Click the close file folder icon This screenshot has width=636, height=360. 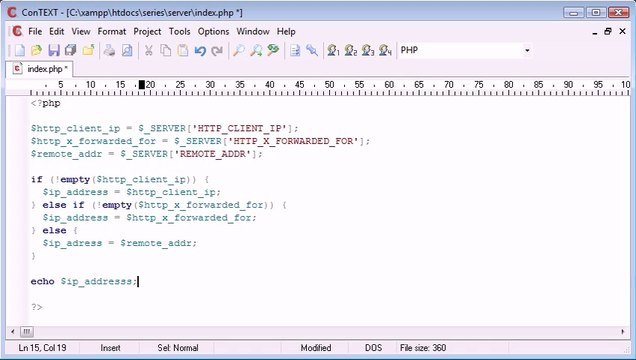tap(88, 50)
